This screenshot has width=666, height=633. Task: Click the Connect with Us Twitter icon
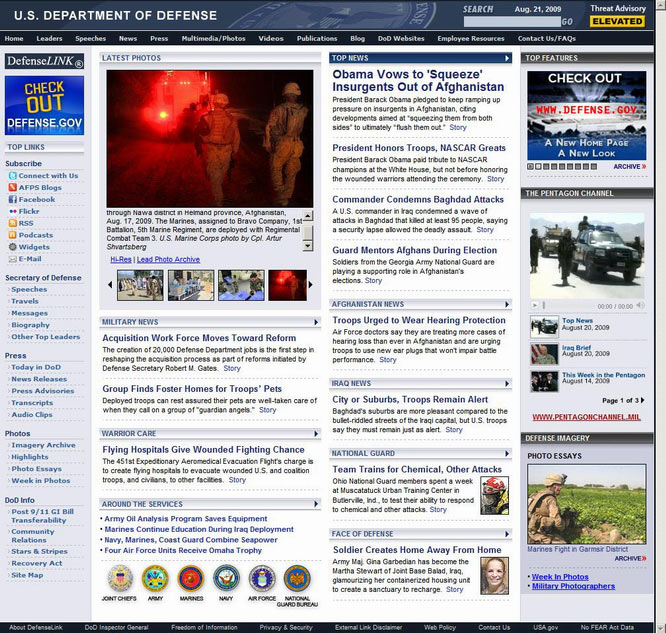13,175
